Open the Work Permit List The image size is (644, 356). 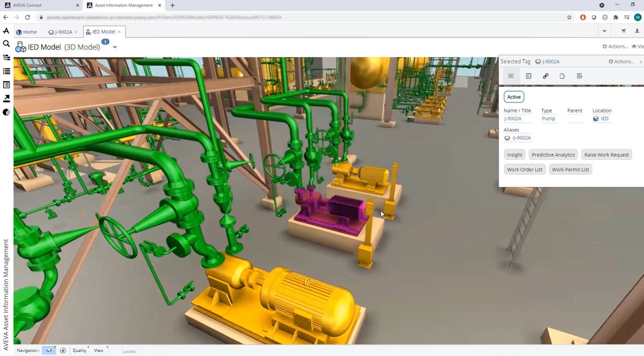tap(570, 169)
